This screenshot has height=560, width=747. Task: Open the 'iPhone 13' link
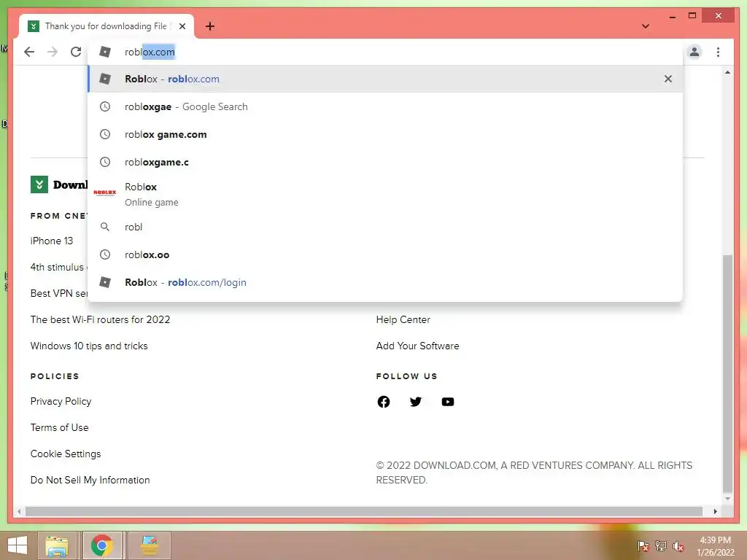pos(52,241)
